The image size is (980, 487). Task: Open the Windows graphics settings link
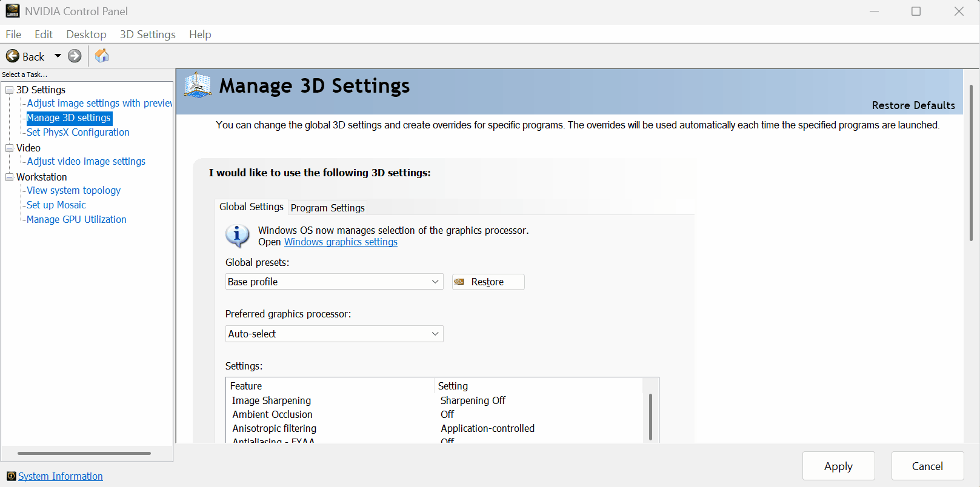[341, 242]
